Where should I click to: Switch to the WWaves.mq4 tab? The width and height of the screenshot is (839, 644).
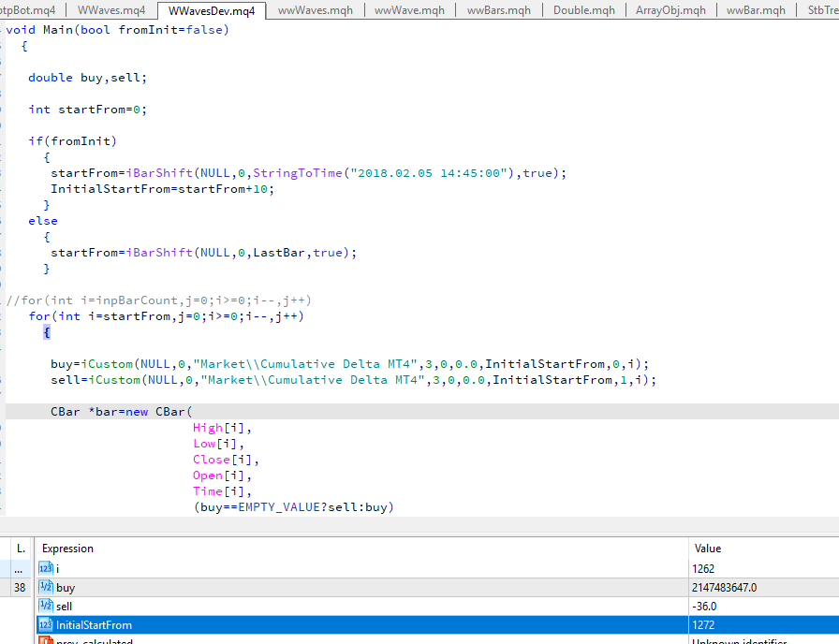111,10
